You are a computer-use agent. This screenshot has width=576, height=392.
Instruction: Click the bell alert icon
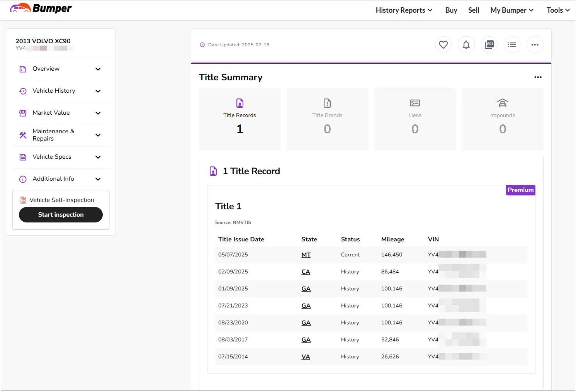coord(466,45)
